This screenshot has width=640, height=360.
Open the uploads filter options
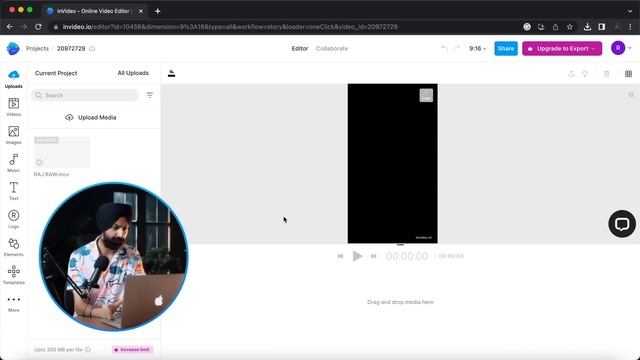point(150,95)
